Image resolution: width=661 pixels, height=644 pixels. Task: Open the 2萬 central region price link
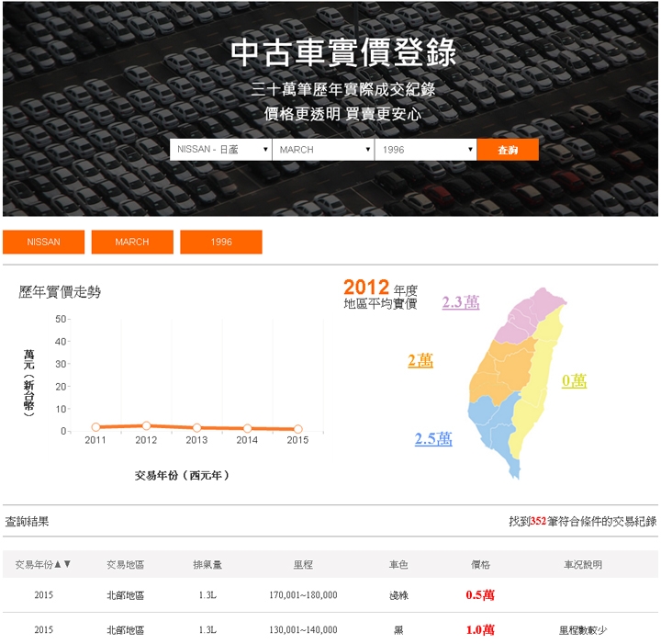(420, 360)
